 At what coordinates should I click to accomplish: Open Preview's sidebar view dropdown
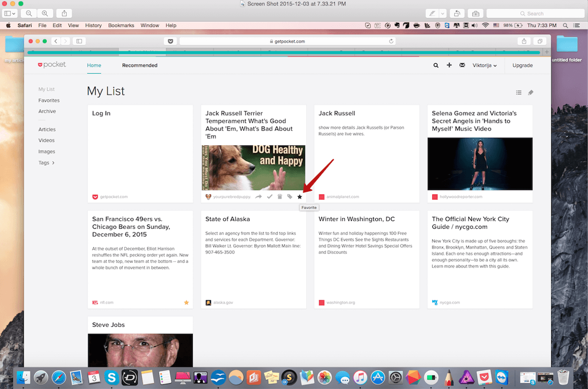point(10,14)
